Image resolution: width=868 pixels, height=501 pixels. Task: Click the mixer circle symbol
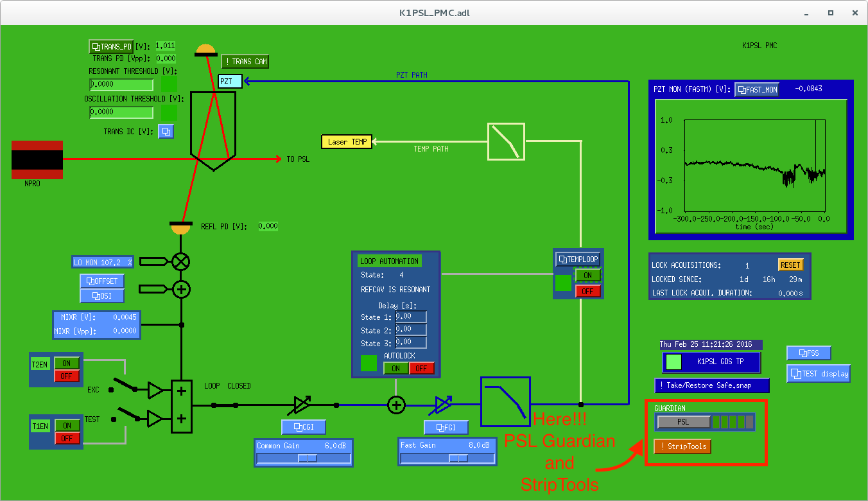(x=182, y=261)
